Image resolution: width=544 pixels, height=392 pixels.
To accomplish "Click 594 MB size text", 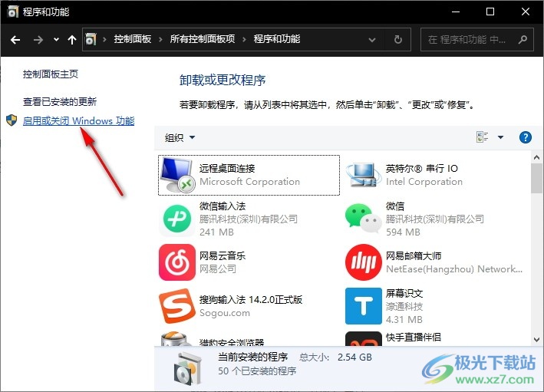I will tap(403, 232).
